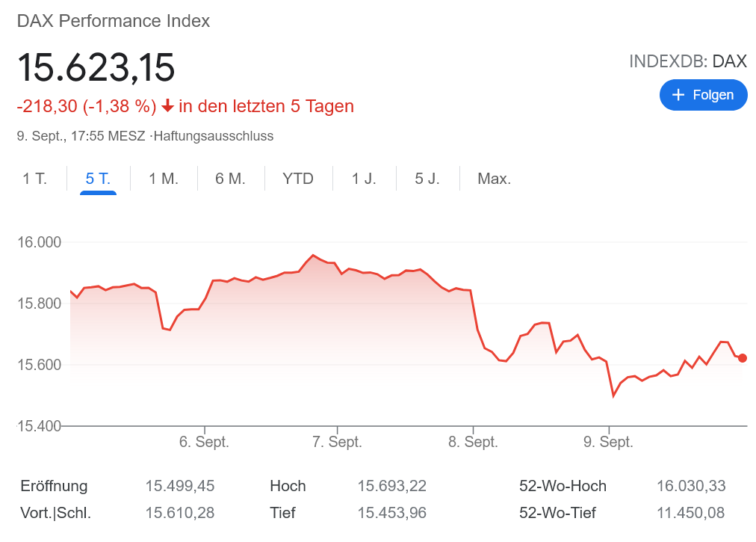The image size is (756, 542).
Task: Click the 52-Wo-Hoch value 16.030,33
Action: pos(691,486)
